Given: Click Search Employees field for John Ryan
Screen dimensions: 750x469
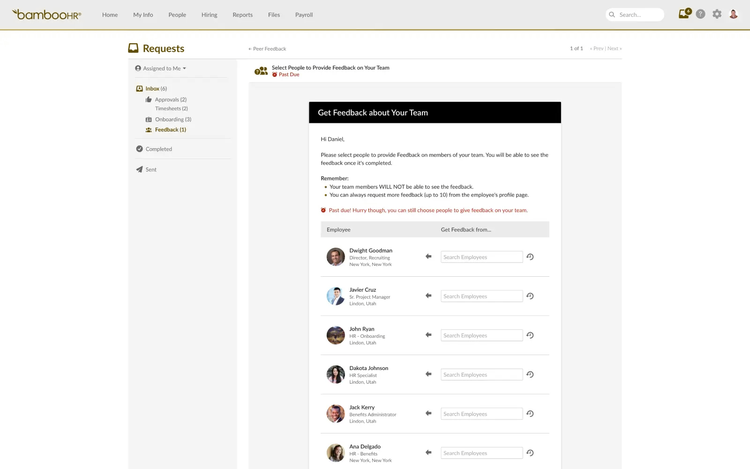Looking at the screenshot, I should (x=481, y=335).
